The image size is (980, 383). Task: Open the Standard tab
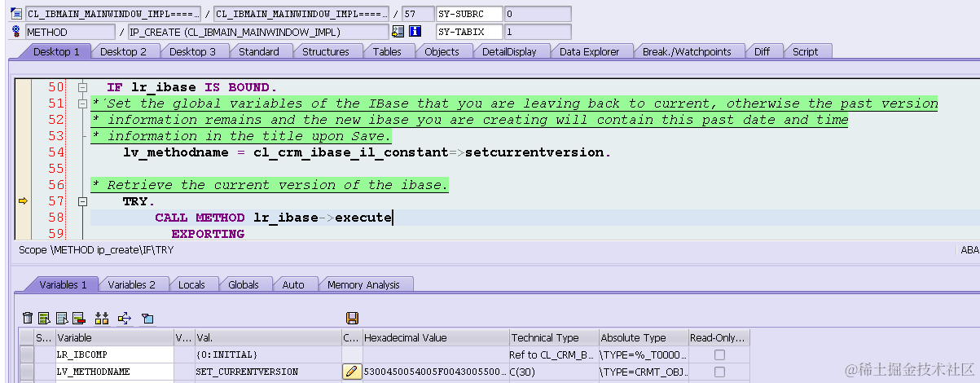(259, 51)
